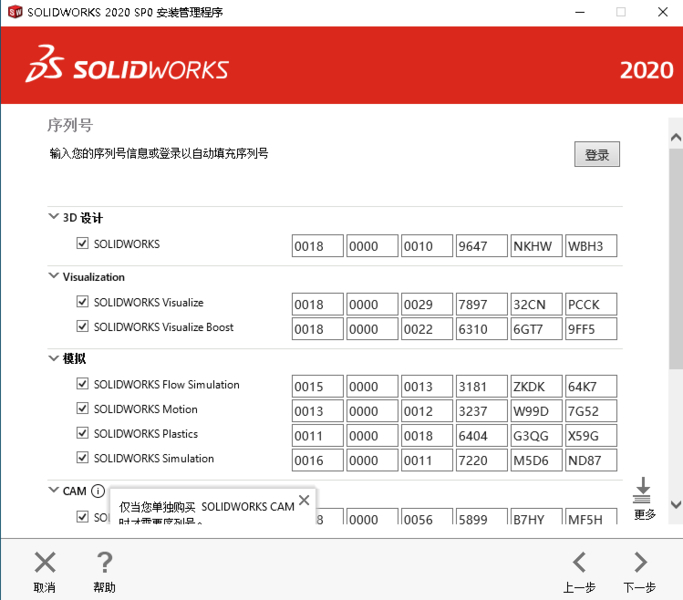The width and height of the screenshot is (683, 600).
Task: Click the scrollbar up arrow
Action: 676,137
